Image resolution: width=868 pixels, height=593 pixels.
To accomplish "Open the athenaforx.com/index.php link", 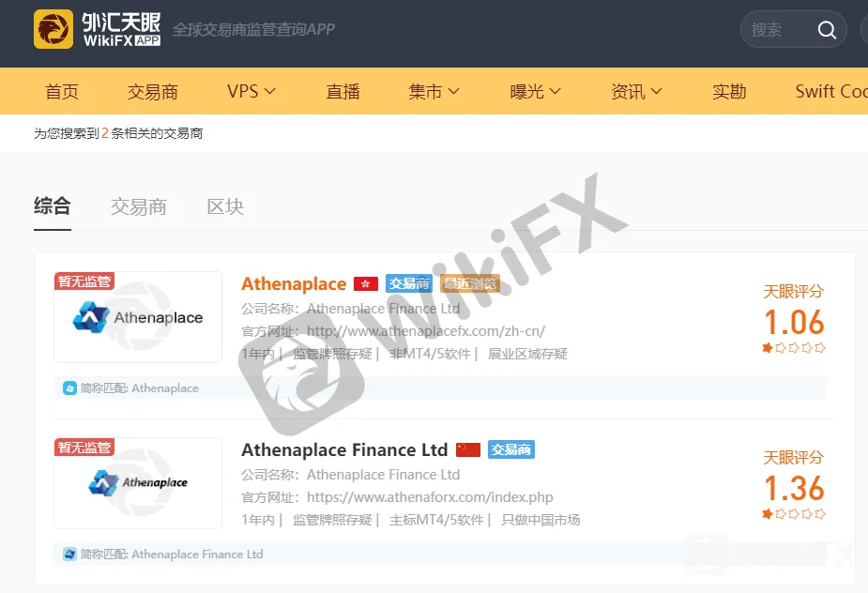I will click(x=430, y=497).
